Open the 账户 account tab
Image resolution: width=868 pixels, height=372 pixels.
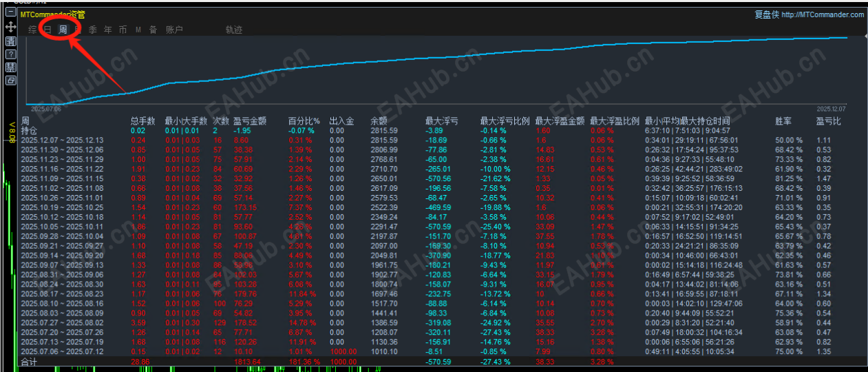click(175, 30)
